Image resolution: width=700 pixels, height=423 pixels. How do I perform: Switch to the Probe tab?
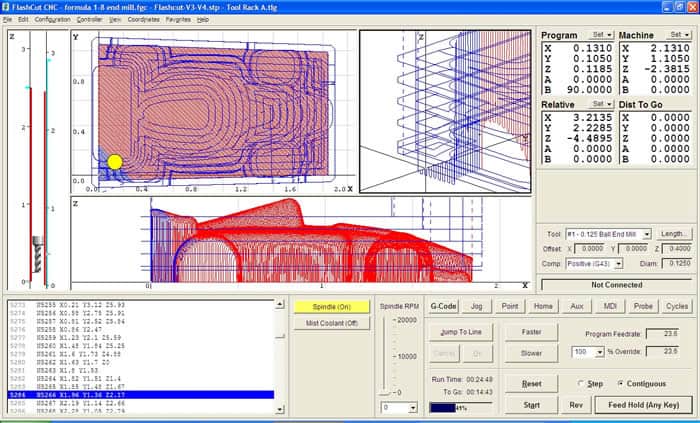pos(643,306)
